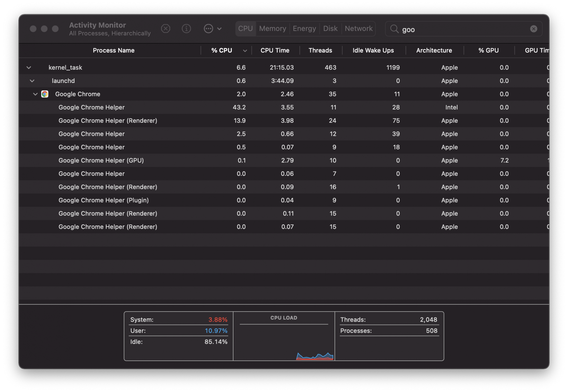
Task: Collapse the Google Chrome process group
Action: point(35,94)
